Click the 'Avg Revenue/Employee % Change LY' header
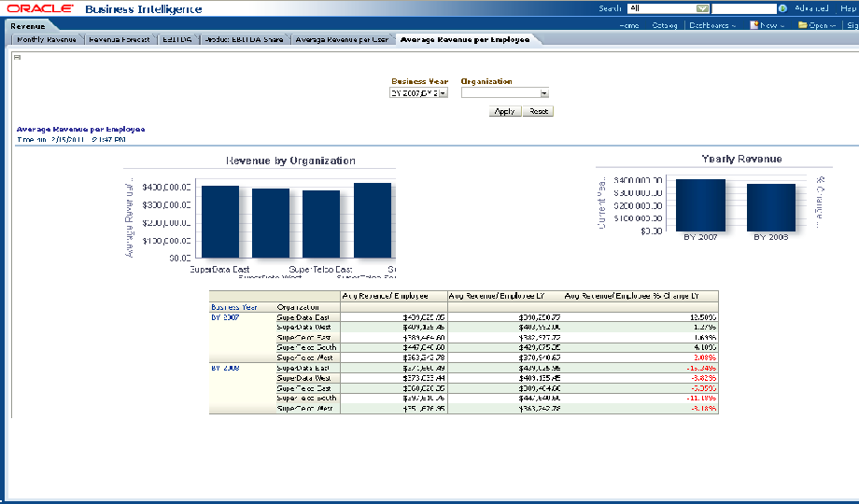Screen dimensions: 859x504 632,296
